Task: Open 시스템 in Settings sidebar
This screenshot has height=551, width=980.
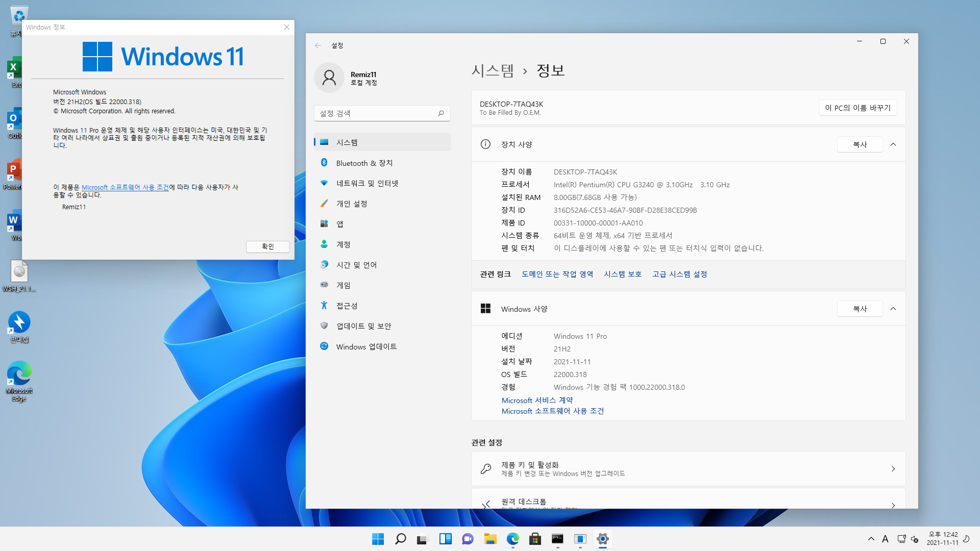Action: pos(382,142)
